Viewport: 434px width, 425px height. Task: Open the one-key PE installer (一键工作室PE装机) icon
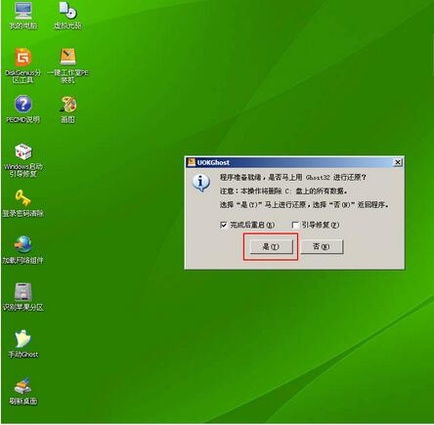pos(68,65)
